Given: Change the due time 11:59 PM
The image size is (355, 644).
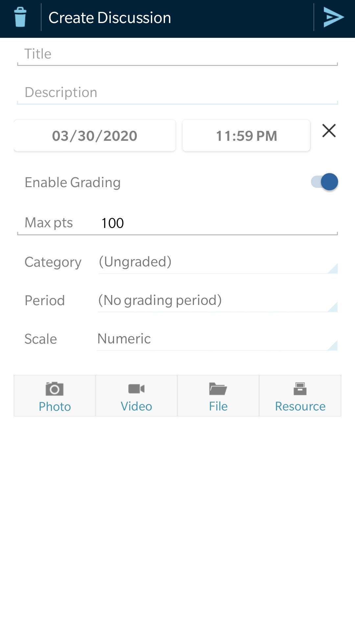Looking at the screenshot, I should tap(246, 136).
